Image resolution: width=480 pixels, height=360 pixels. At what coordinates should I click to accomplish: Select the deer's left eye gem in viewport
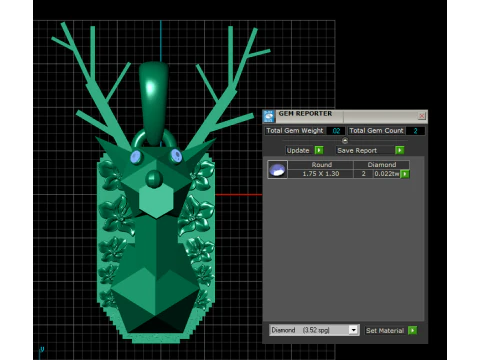point(136,157)
